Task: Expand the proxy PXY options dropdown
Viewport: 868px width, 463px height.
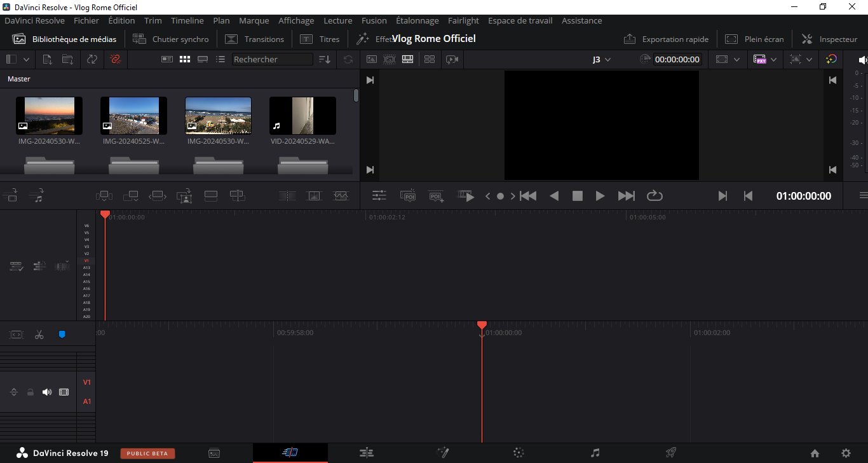Action: click(x=773, y=59)
